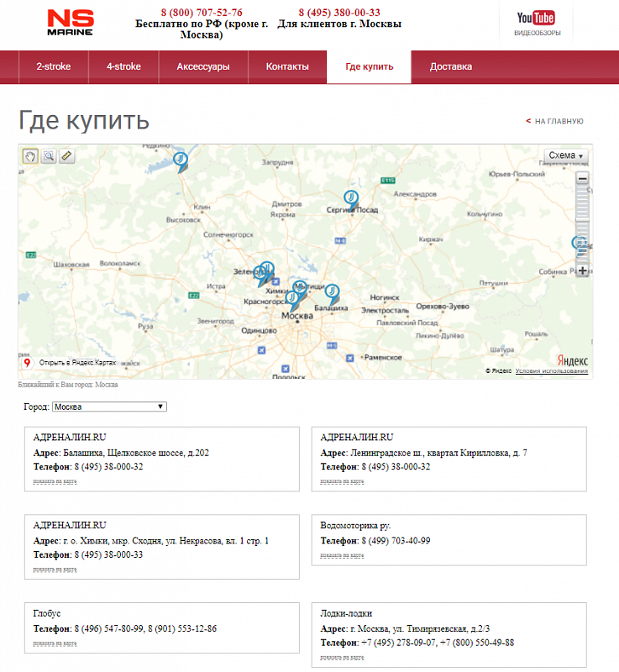Open the 2-stroke menu
The width and height of the screenshot is (619, 672).
point(54,67)
